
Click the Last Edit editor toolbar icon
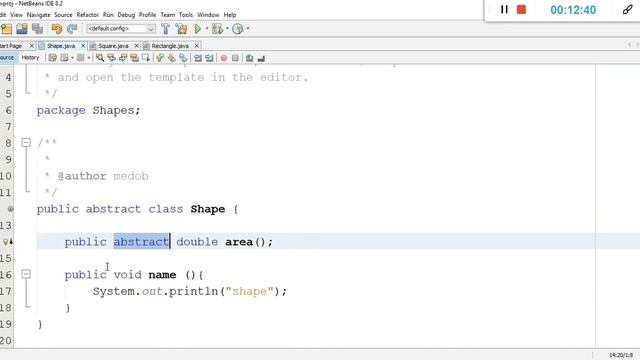click(x=53, y=58)
